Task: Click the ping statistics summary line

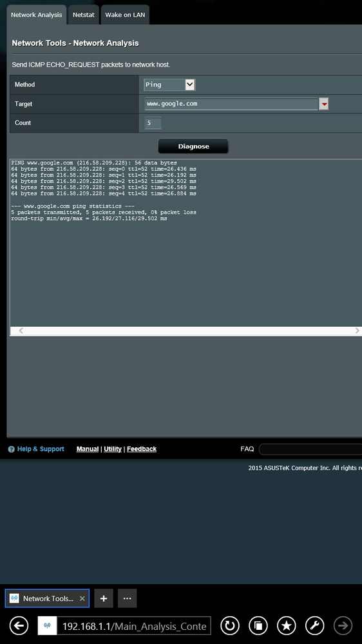Action: pyautogui.click(x=104, y=212)
